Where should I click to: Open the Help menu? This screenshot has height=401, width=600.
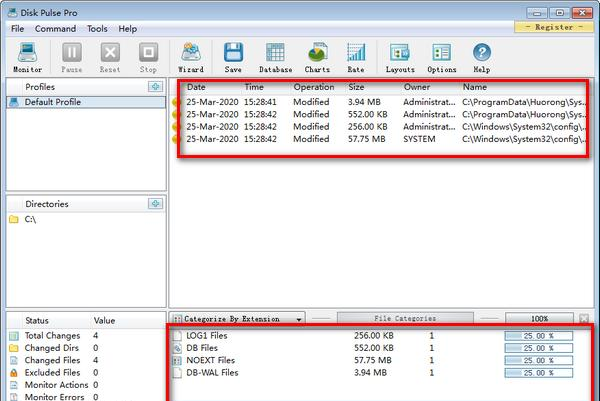[128, 29]
